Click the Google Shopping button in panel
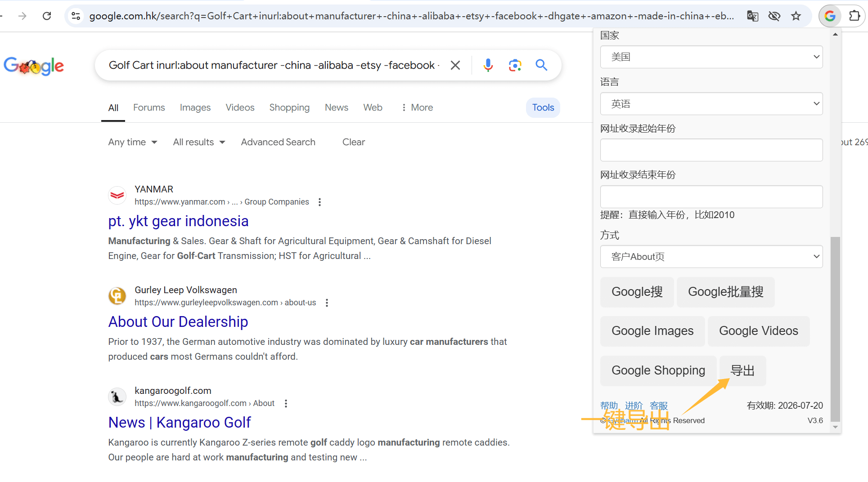This screenshot has height=482, width=868. coord(658,371)
